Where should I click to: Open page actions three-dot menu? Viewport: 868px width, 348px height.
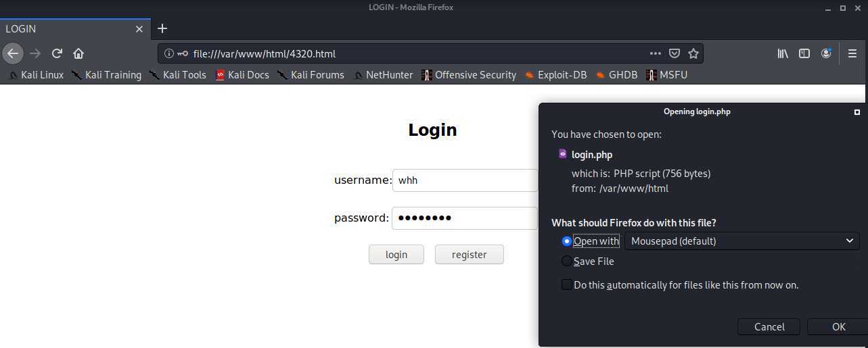656,53
